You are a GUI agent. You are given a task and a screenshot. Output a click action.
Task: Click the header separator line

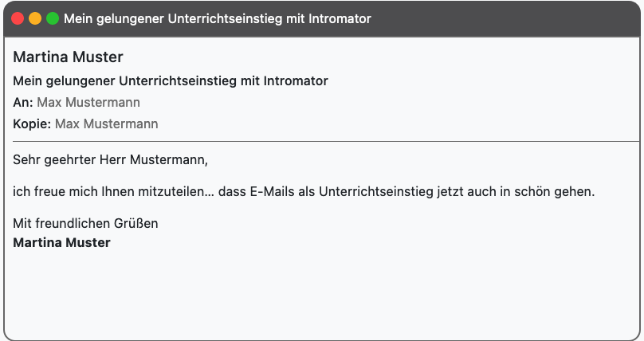coord(322,141)
